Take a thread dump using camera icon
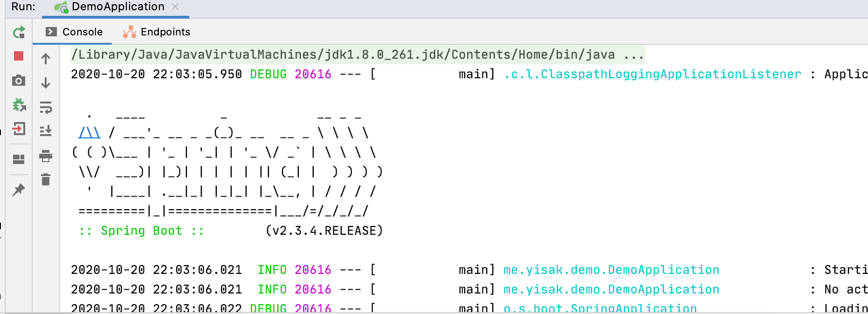This screenshot has width=868, height=314. [x=19, y=80]
